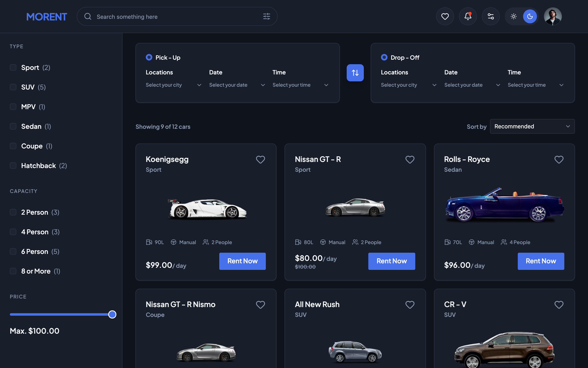Check the Sedan type filter
The height and width of the screenshot is (368, 588).
[x=13, y=126]
